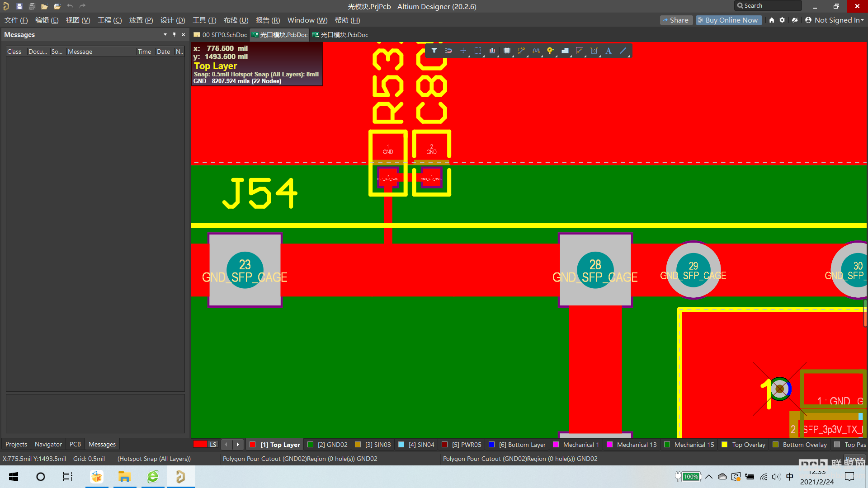Click the Search field in title bar
The height and width of the screenshot is (488, 868).
point(768,6)
